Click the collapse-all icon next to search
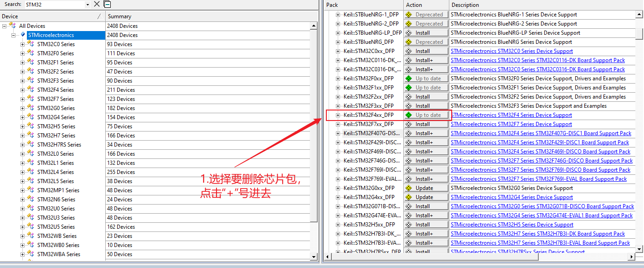 click(107, 4)
